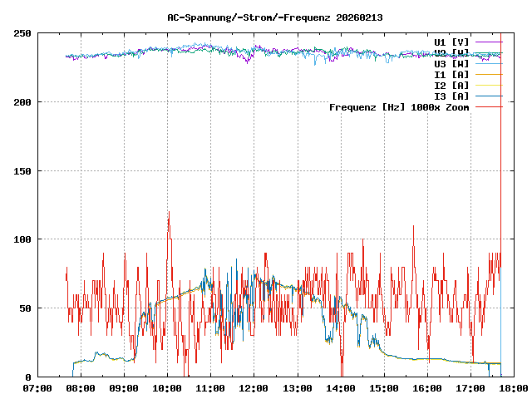
Task: Click the 150 y-axis value label
Action: click(22, 170)
